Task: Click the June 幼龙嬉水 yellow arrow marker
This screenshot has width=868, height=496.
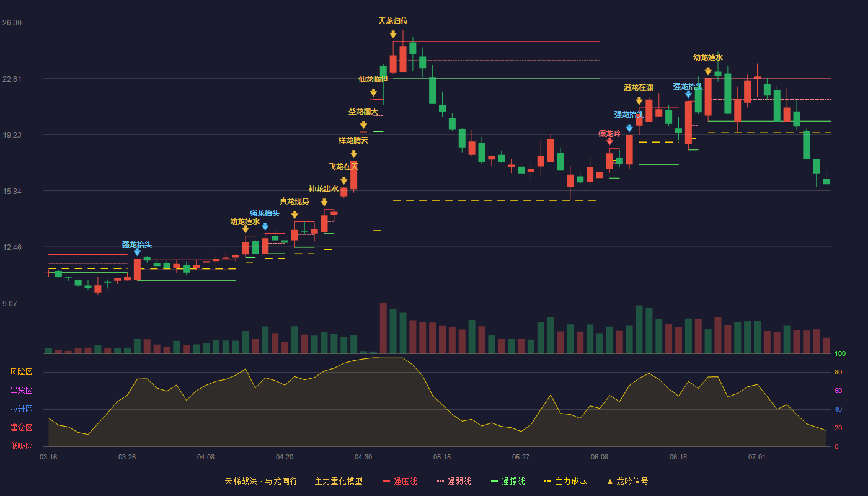Action: tap(708, 72)
